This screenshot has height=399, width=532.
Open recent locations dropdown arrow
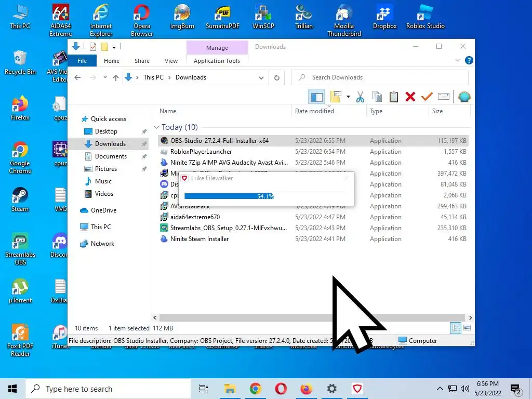click(105, 78)
